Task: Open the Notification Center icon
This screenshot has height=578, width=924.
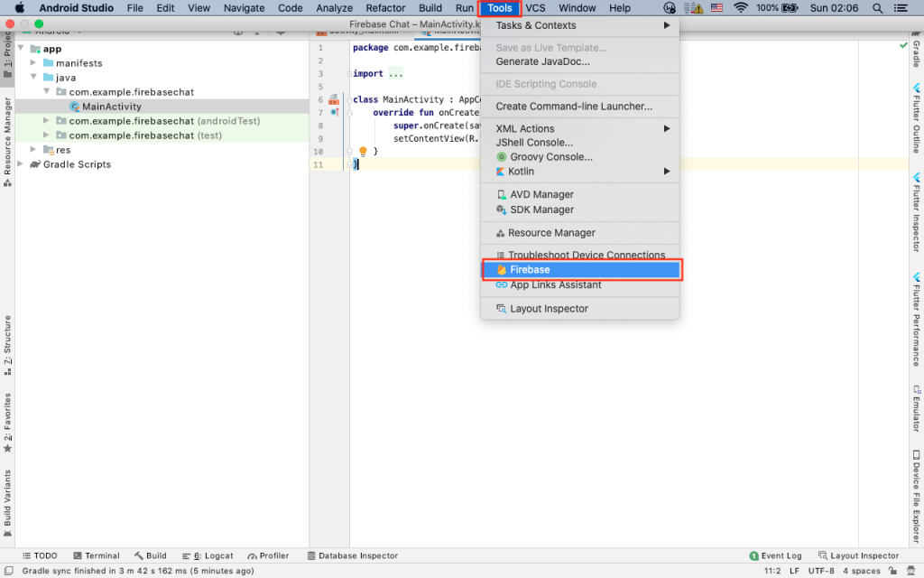Action: (x=901, y=7)
